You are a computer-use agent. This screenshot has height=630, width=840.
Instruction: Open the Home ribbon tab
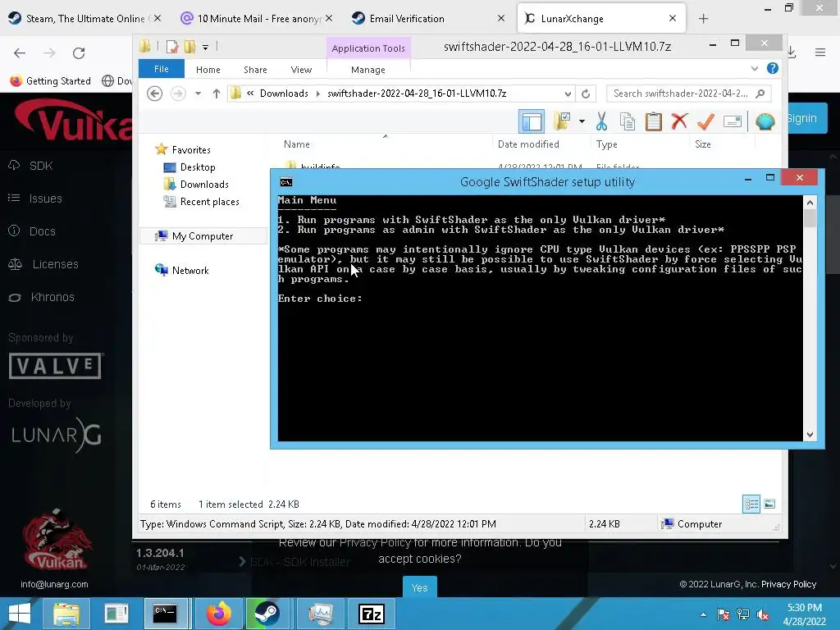[x=208, y=70]
